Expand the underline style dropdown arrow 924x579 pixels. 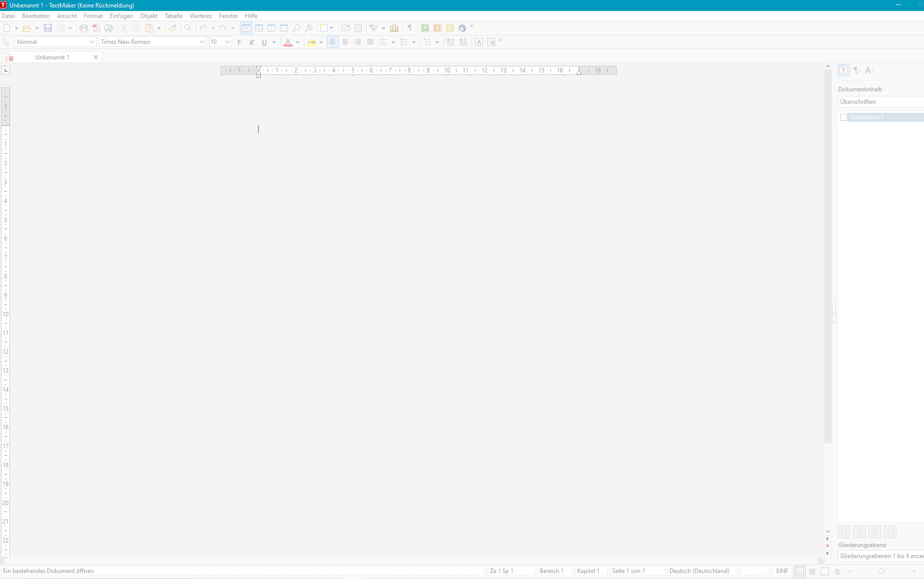pyautogui.click(x=274, y=42)
